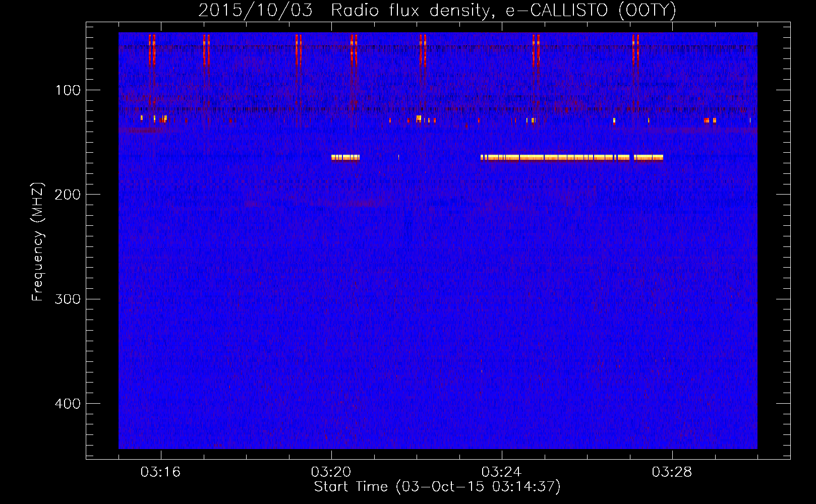Click the '03:24' time tick label
The image size is (816, 504).
point(501,472)
